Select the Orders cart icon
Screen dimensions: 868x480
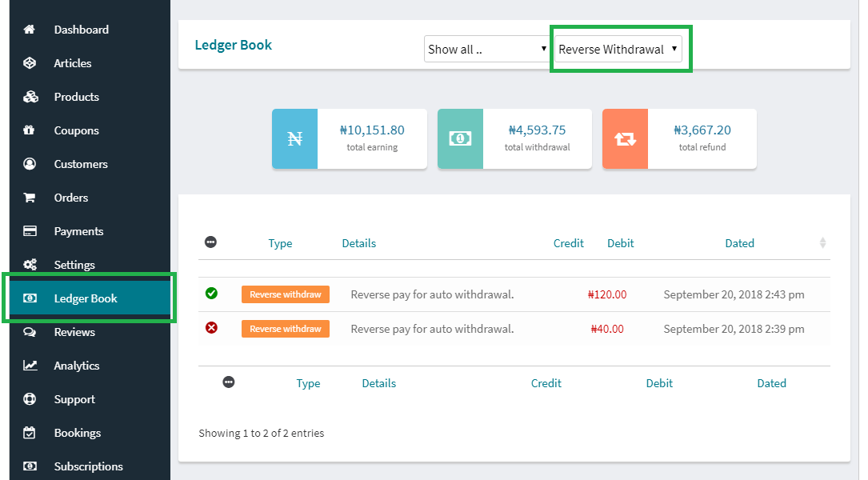[x=29, y=198]
